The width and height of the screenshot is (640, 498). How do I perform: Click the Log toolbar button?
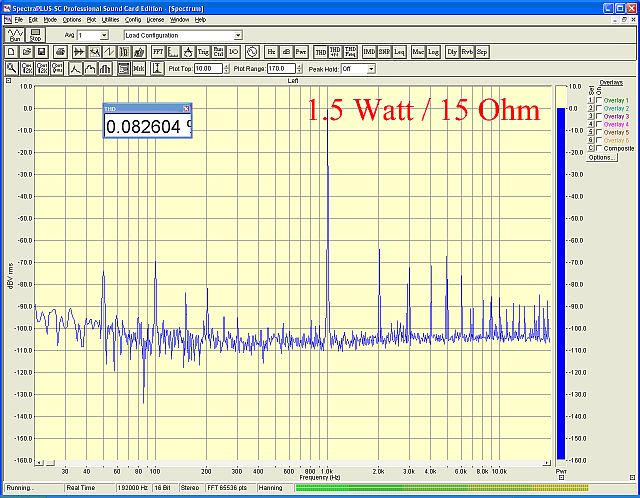click(x=433, y=52)
